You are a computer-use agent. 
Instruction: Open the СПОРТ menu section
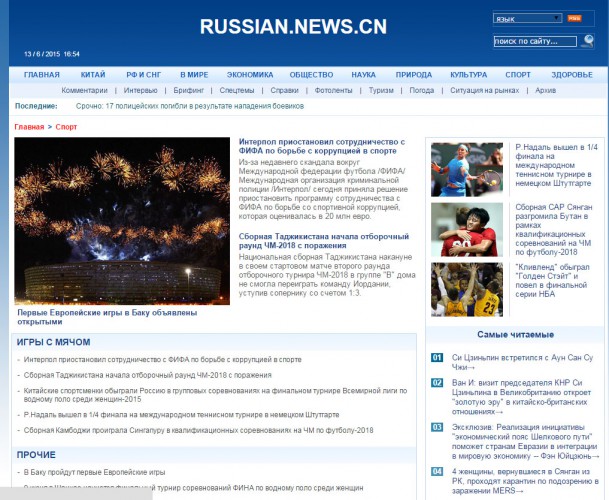(x=518, y=75)
